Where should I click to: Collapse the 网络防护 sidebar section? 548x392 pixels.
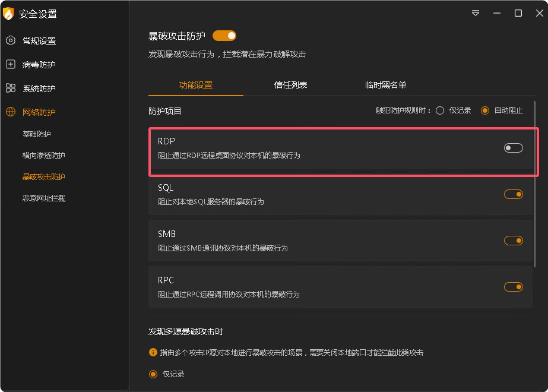pyautogui.click(x=39, y=112)
